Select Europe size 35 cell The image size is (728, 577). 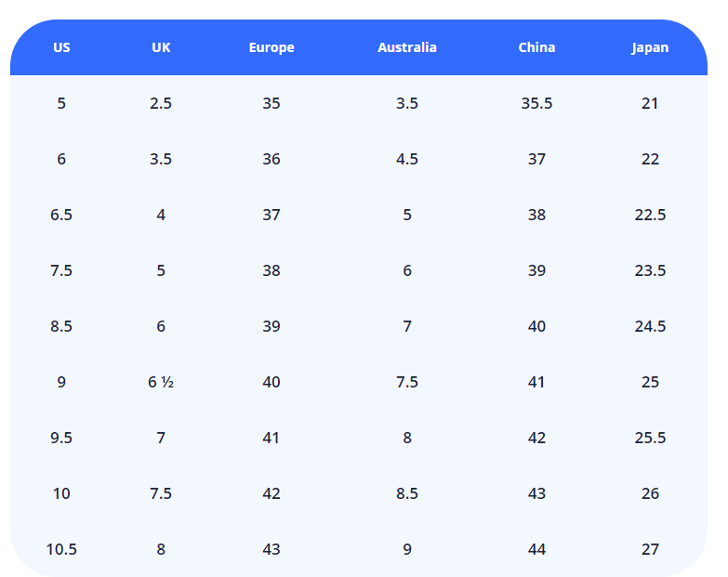271,103
